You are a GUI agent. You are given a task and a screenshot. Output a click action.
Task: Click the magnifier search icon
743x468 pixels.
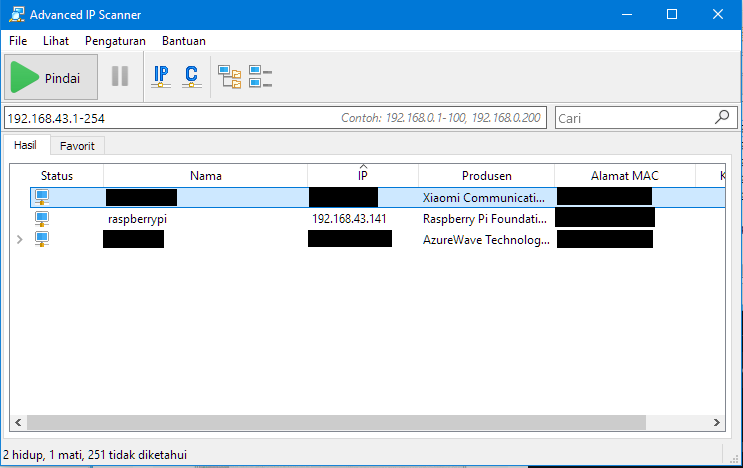tap(722, 117)
